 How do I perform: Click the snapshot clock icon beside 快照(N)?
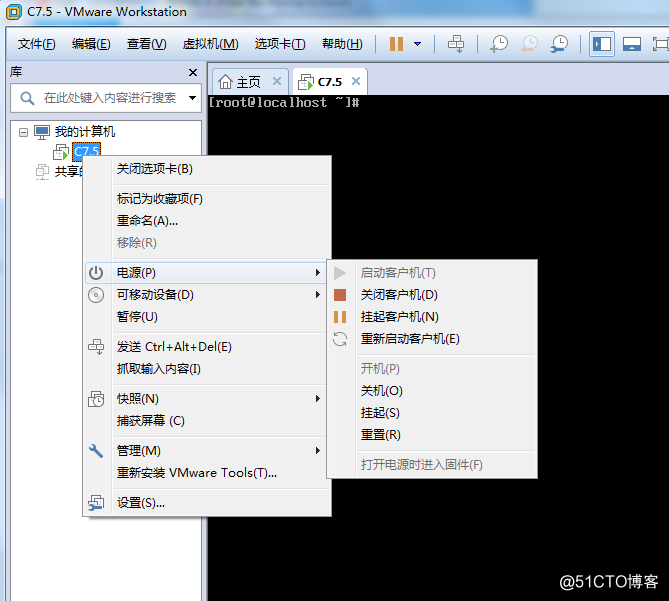tap(96, 399)
